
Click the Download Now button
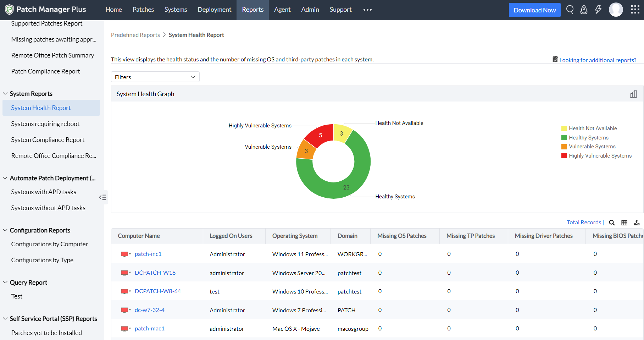534,10
